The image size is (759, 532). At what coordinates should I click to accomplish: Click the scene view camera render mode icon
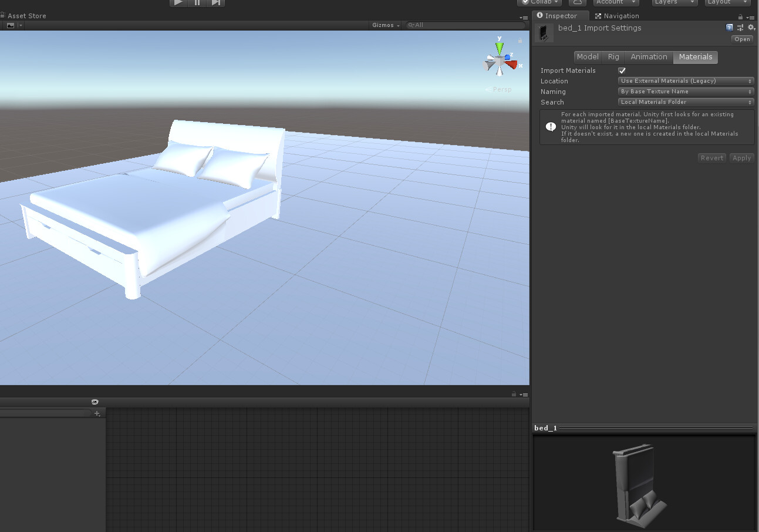point(11,25)
